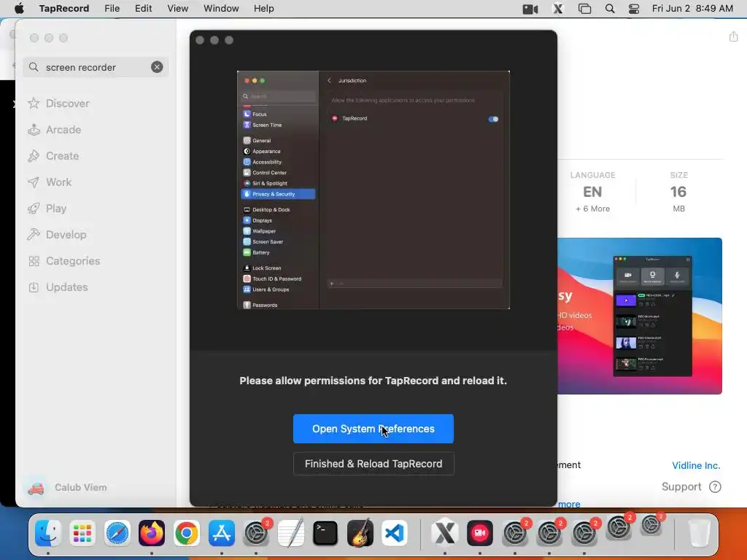Open the X app from the Dock
747x560 pixels.
point(445,533)
